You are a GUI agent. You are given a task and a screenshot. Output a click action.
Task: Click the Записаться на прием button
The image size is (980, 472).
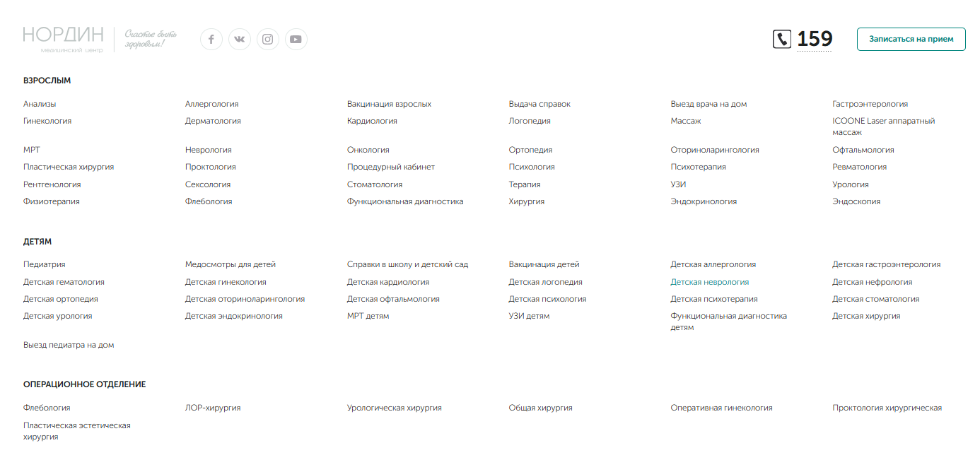coord(911,39)
